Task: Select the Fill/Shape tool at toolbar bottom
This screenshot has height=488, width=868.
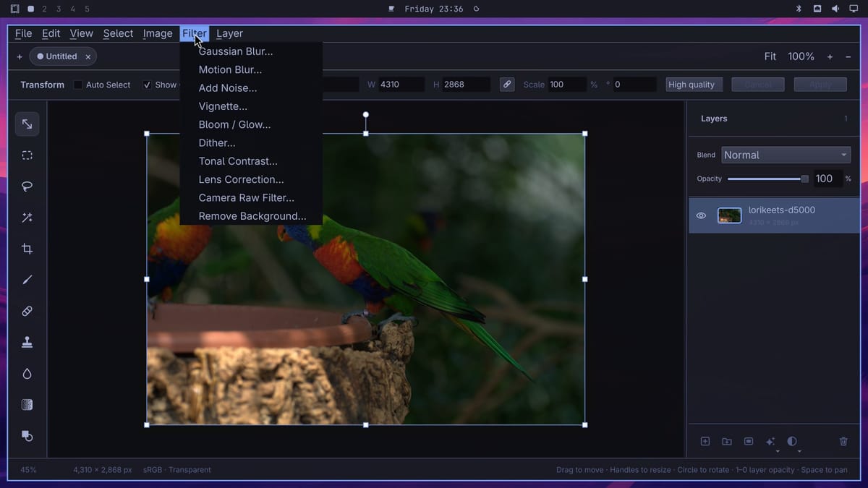Action: pos(27,436)
